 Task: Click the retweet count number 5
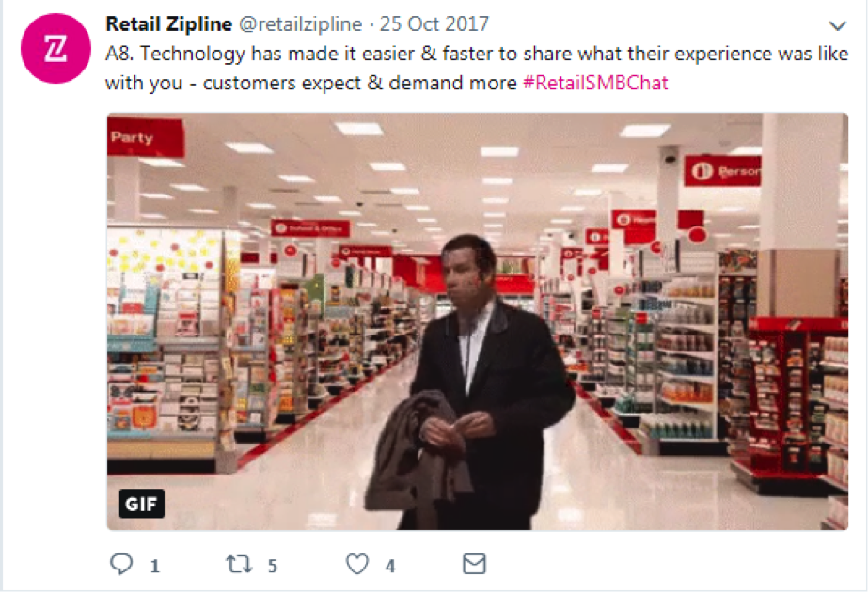point(273,566)
